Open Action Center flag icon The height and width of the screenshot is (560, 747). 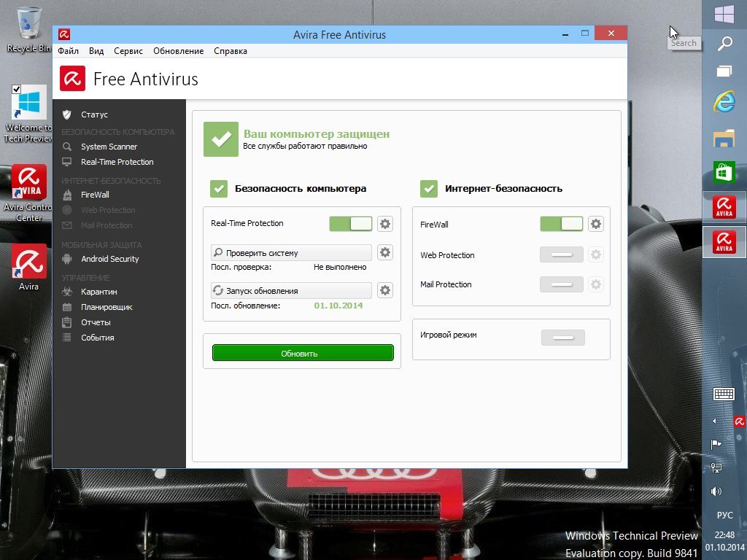click(716, 444)
